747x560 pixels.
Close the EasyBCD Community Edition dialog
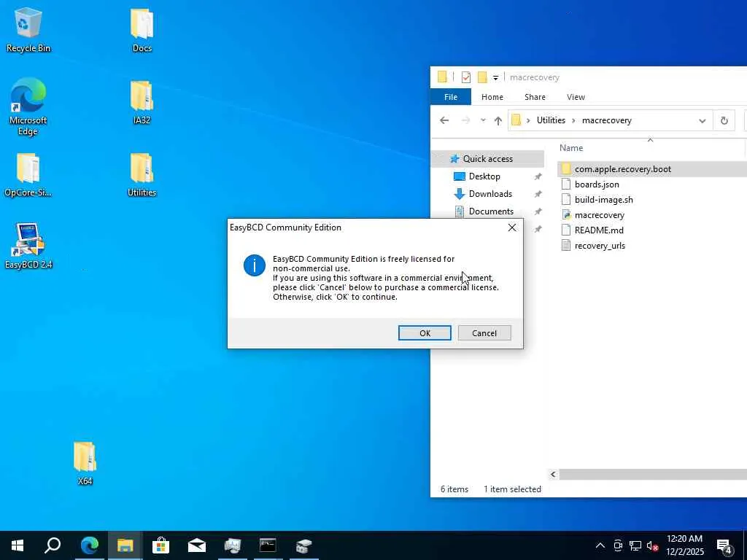(x=512, y=227)
